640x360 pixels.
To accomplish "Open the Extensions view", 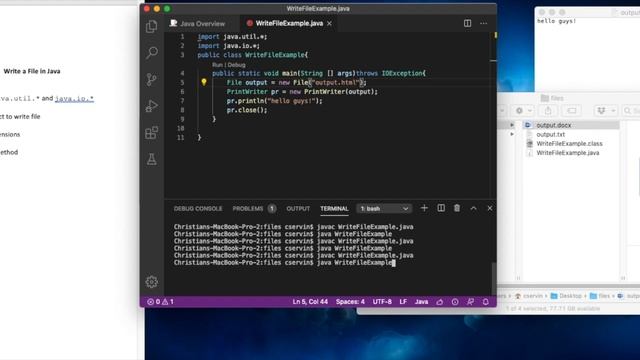I will point(151,133).
